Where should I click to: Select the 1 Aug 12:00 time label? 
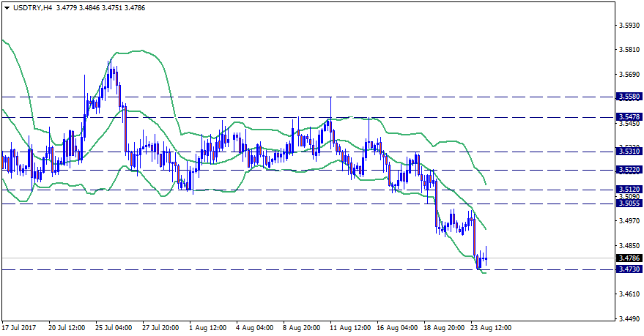(206, 328)
